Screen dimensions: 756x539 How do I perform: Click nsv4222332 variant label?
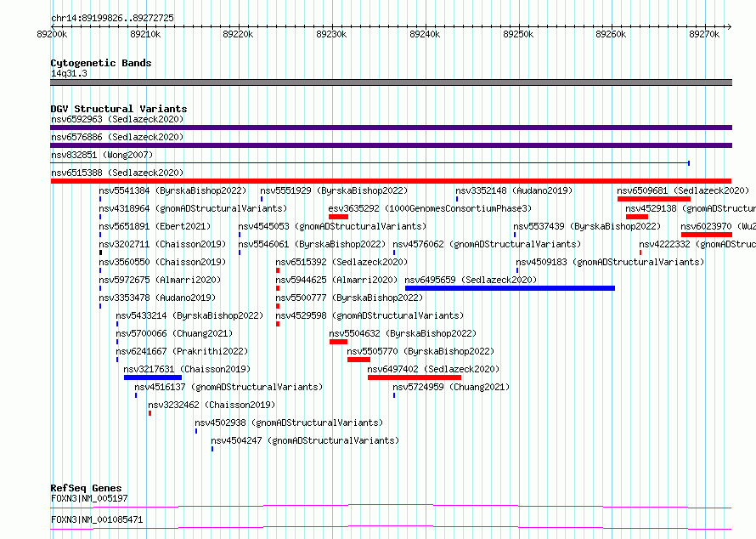pos(697,244)
